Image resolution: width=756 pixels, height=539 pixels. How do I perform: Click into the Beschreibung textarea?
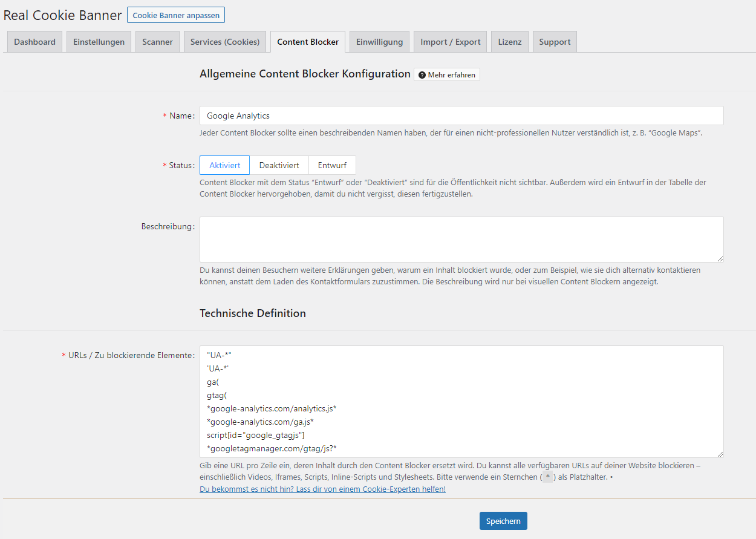tap(461, 240)
